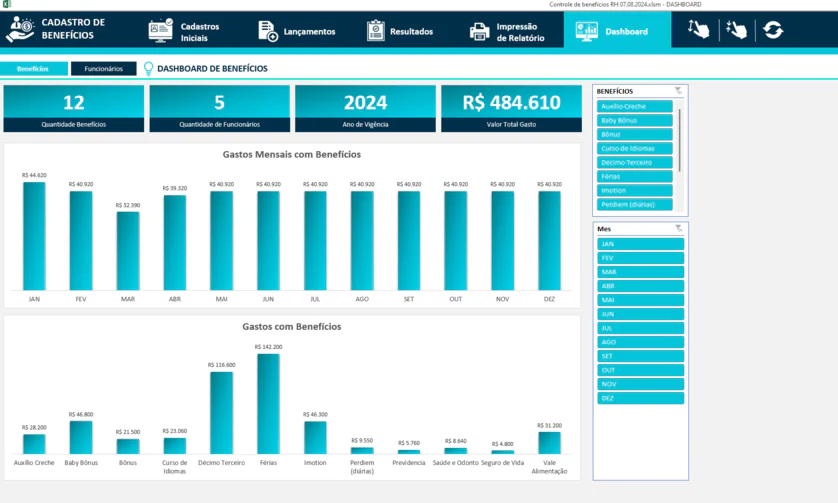
Task: Click the printer icon for Impressão de Relatório
Action: coord(481,31)
